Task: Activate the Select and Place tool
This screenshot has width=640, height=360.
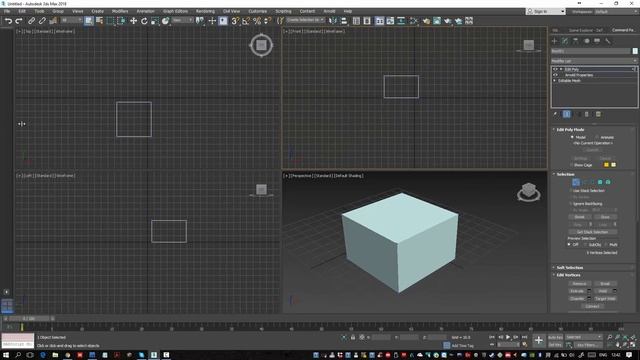Action: pos(165,21)
